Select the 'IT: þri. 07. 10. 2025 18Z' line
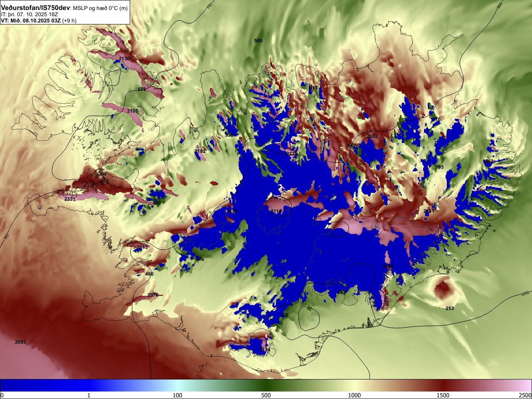This screenshot has width=532, height=399. [x=29, y=15]
